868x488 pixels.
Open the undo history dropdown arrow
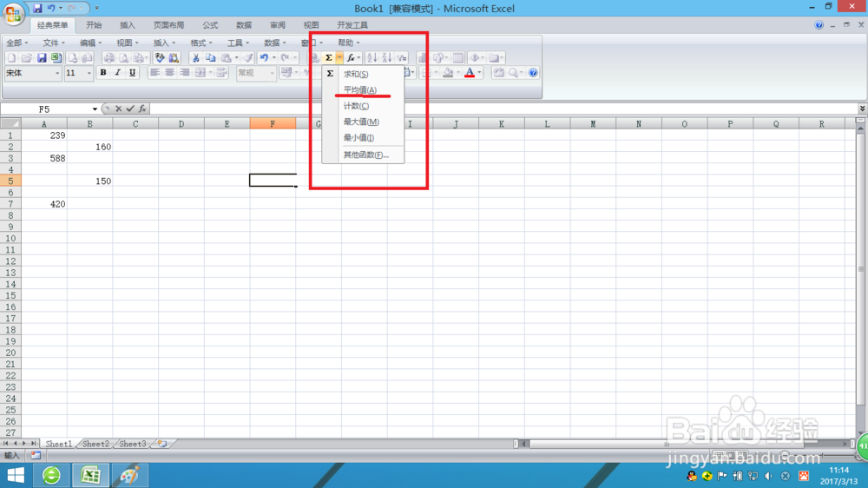pos(274,57)
